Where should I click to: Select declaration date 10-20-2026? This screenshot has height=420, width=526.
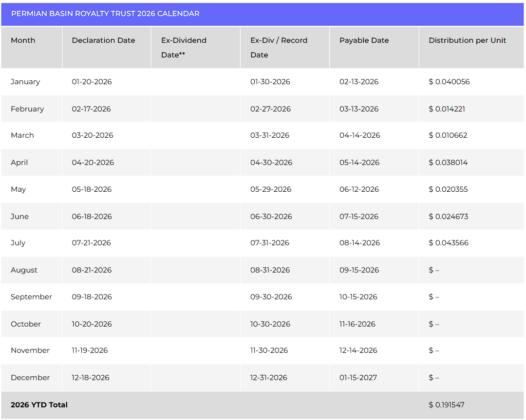92,324
